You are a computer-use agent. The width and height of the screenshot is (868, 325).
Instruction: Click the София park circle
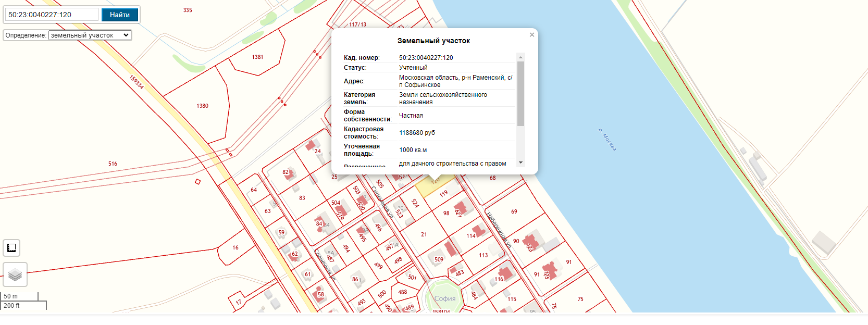(x=444, y=297)
